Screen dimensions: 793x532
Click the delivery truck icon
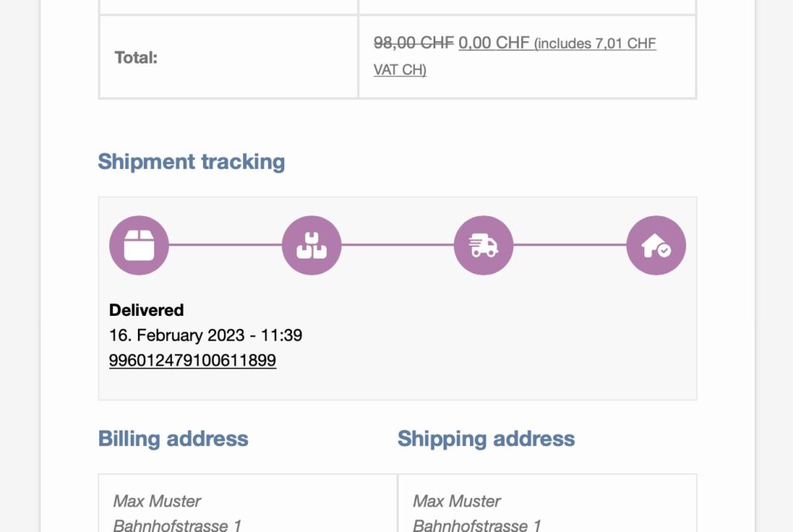point(483,245)
